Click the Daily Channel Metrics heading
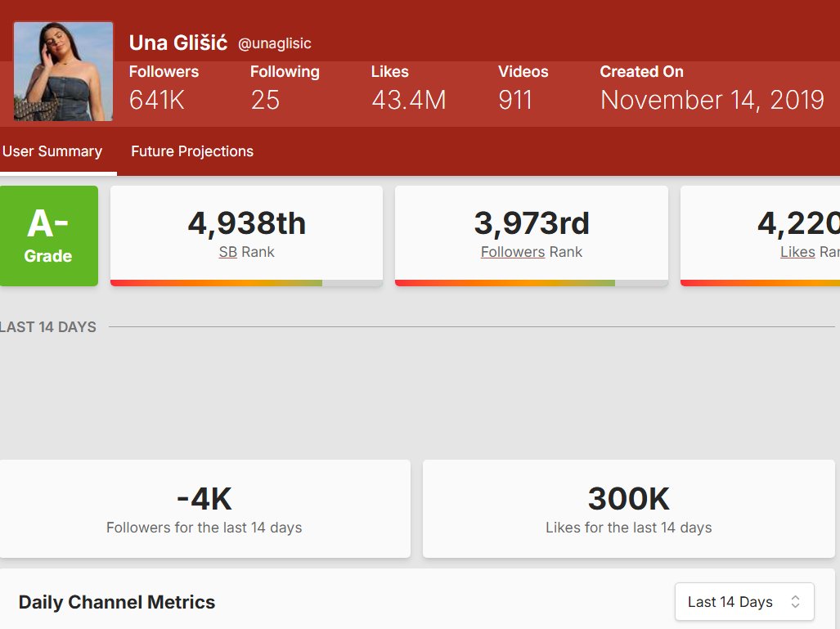This screenshot has width=840, height=629. 117,602
